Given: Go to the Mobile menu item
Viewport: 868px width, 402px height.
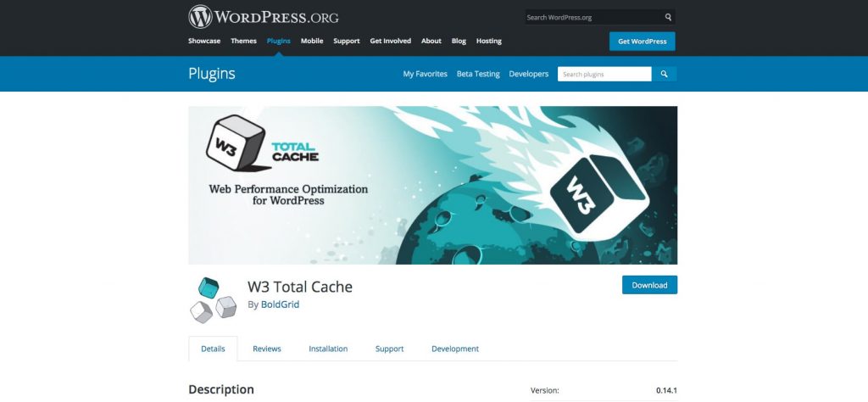Looking at the screenshot, I should click(312, 41).
